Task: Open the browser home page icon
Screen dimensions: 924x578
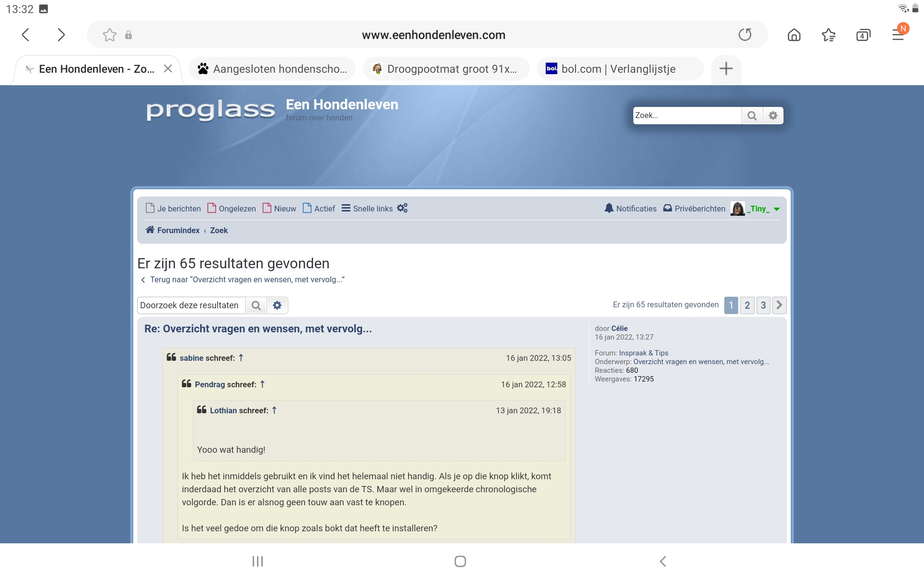Action: (x=794, y=35)
